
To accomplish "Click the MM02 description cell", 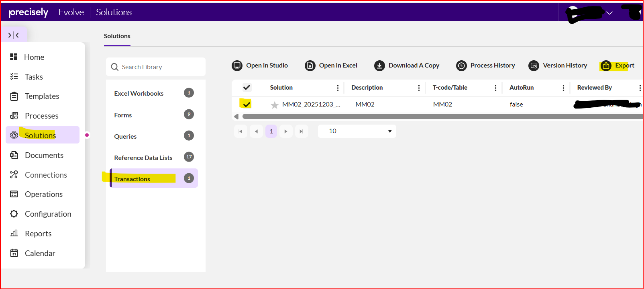I will click(365, 105).
